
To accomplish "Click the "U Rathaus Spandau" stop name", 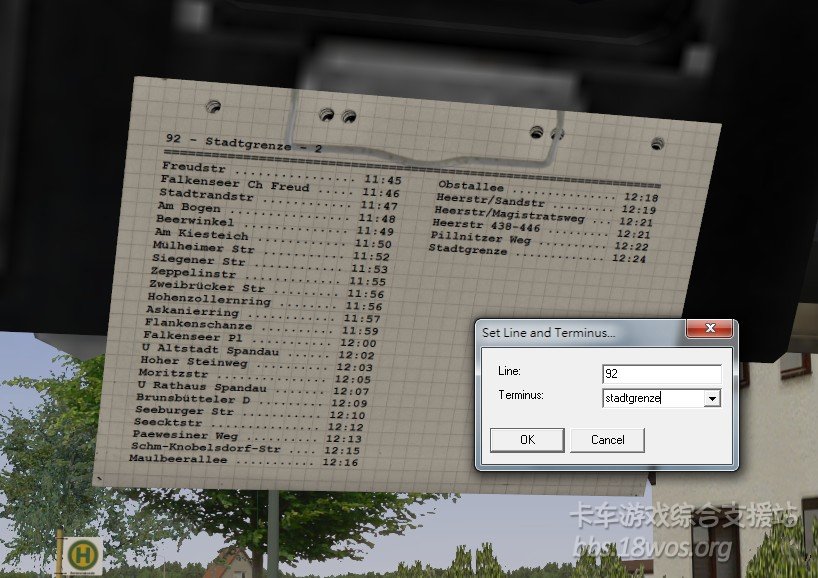I will click(x=202, y=386).
